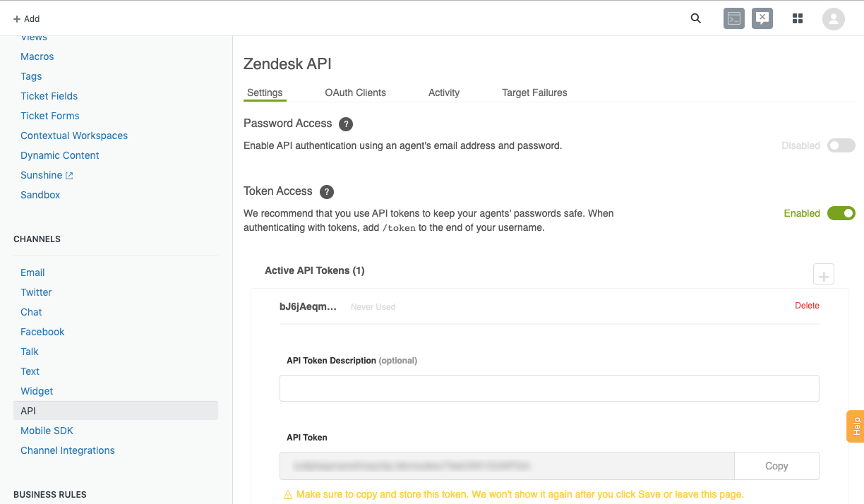Show help for Password Access
Image resolution: width=864 pixels, height=504 pixels.
[346, 124]
